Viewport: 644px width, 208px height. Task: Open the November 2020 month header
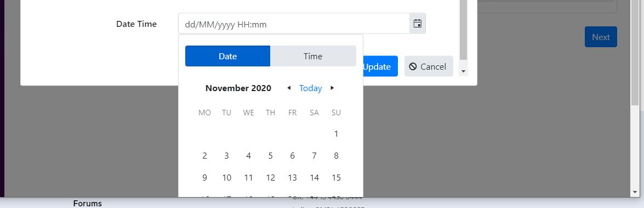coord(238,88)
